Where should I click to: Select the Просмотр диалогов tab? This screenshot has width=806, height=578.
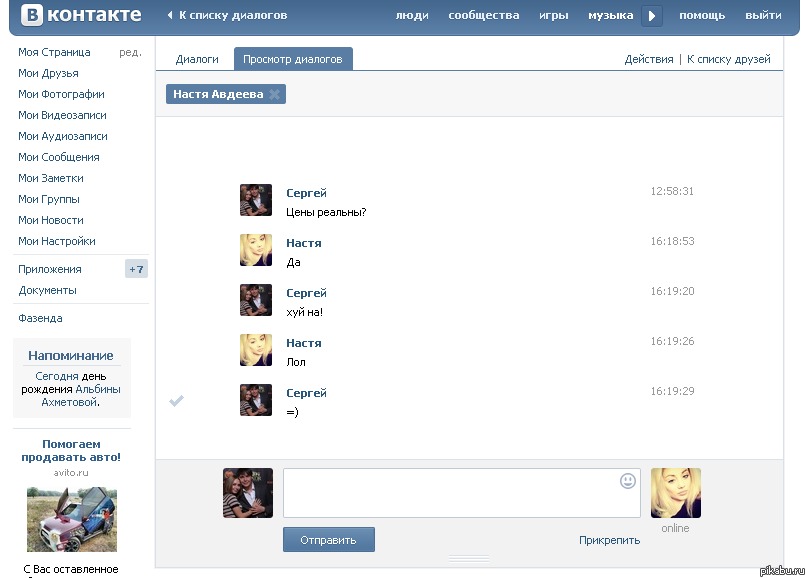pyautogui.click(x=292, y=59)
